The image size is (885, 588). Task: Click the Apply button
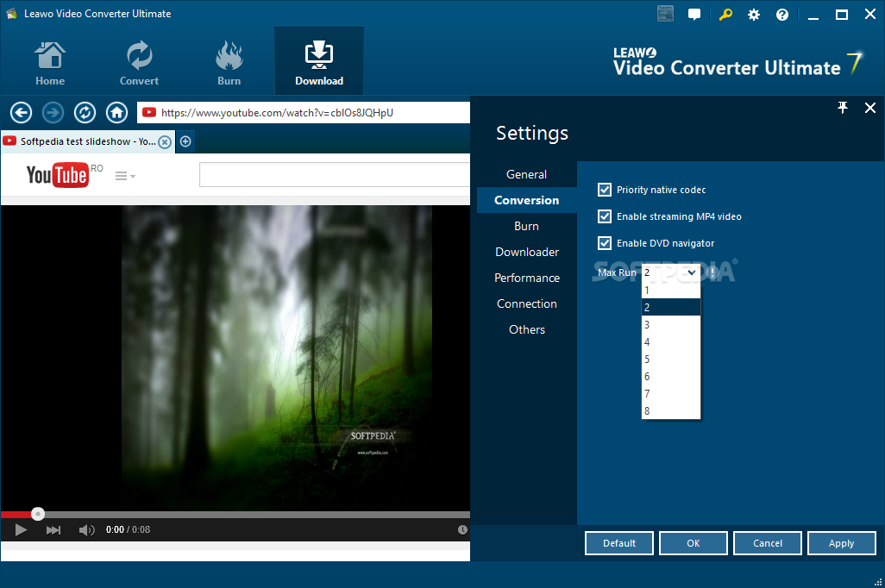(x=842, y=543)
